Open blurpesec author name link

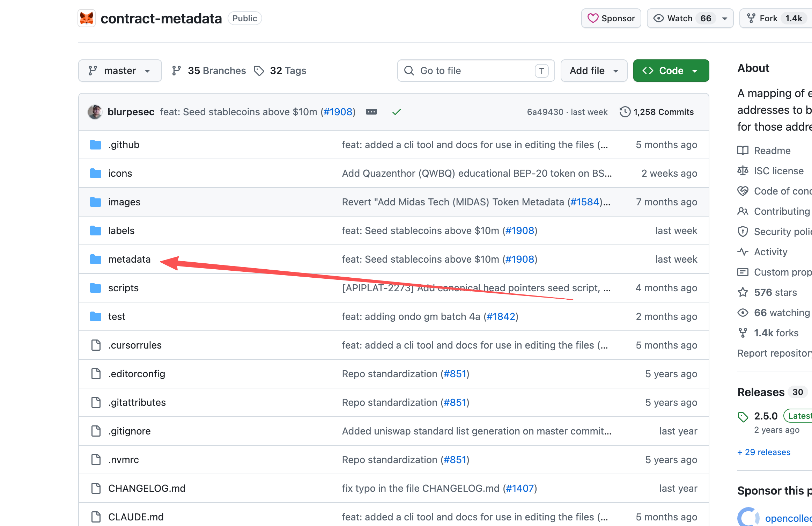(131, 112)
